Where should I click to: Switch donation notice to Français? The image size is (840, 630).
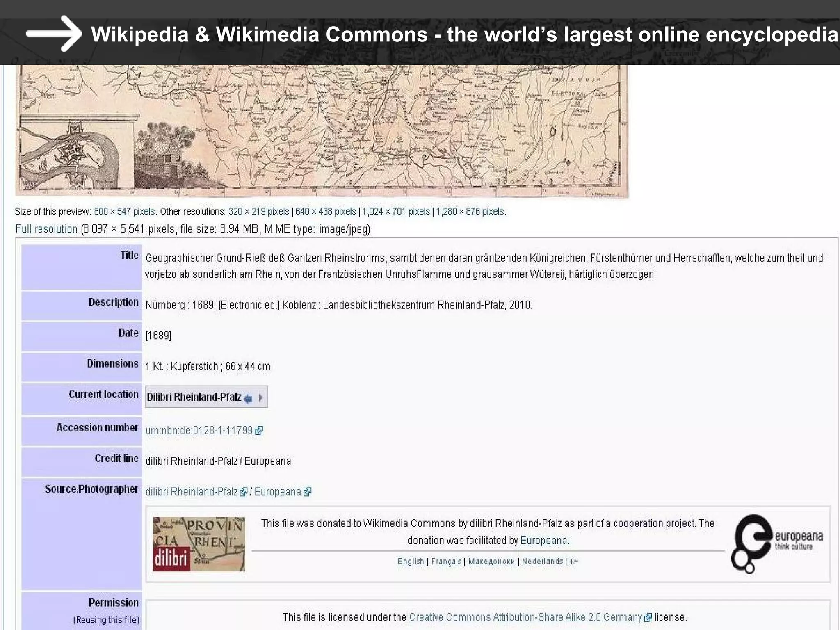pyautogui.click(x=446, y=561)
